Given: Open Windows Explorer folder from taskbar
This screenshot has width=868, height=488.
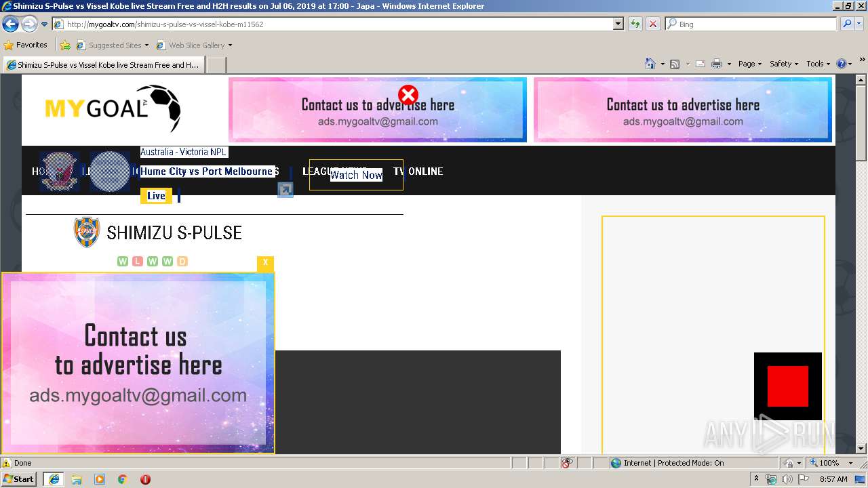Looking at the screenshot, I should coord(77,479).
